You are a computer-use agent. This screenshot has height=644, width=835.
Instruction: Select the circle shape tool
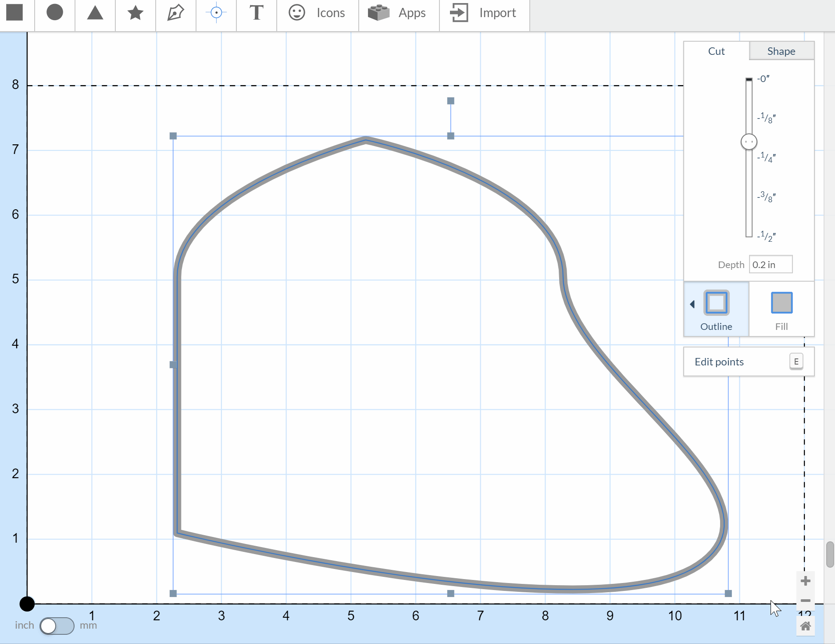coord(55,13)
